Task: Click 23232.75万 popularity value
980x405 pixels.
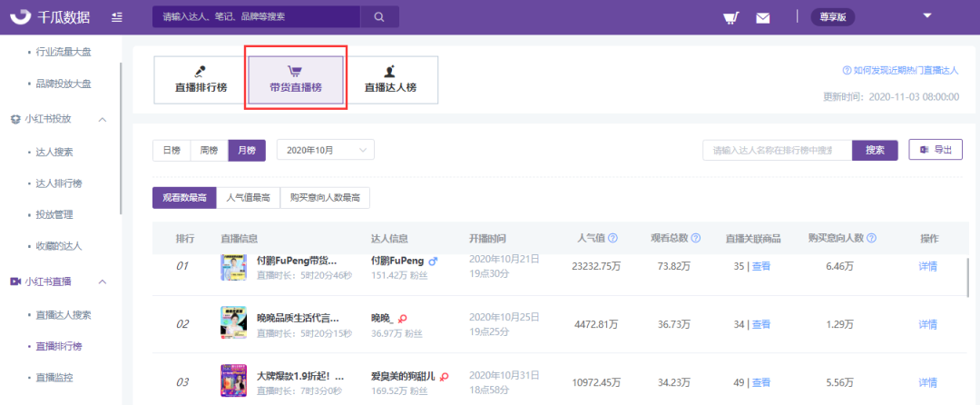Action: tap(595, 266)
